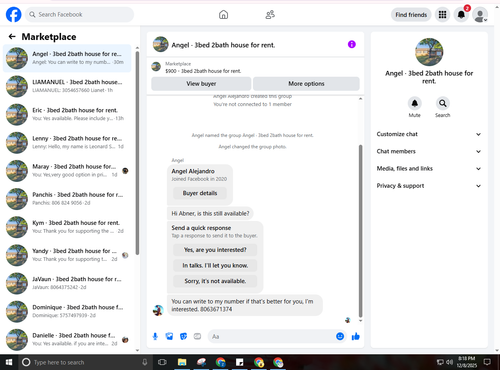
Task: Open the LIAMANUEL conversation
Action: pos(67,86)
